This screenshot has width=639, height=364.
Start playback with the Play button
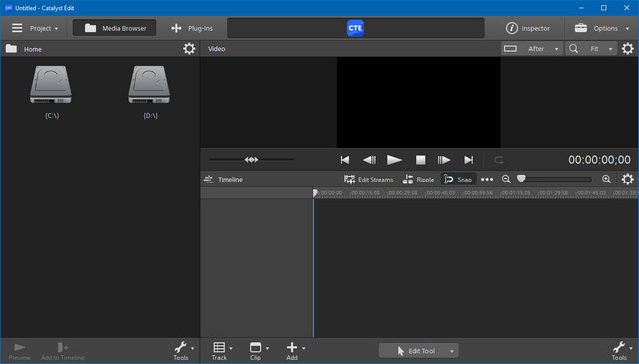[x=394, y=160]
